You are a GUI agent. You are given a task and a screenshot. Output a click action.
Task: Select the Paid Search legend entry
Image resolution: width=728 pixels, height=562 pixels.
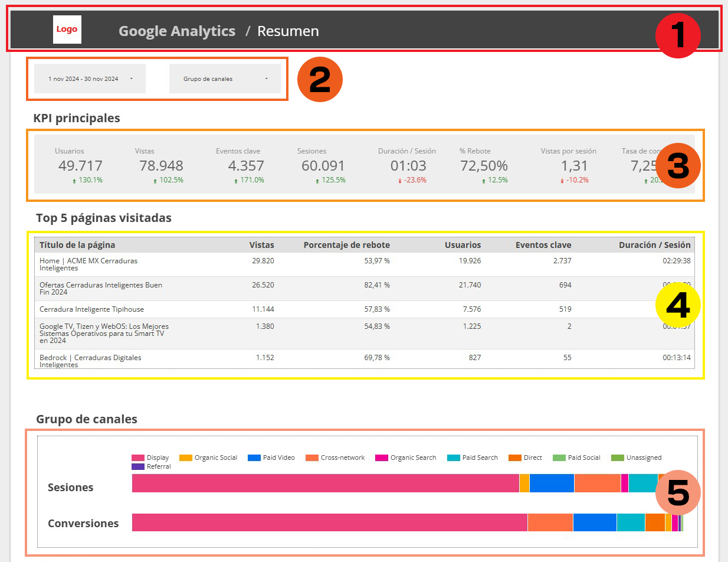473,458
